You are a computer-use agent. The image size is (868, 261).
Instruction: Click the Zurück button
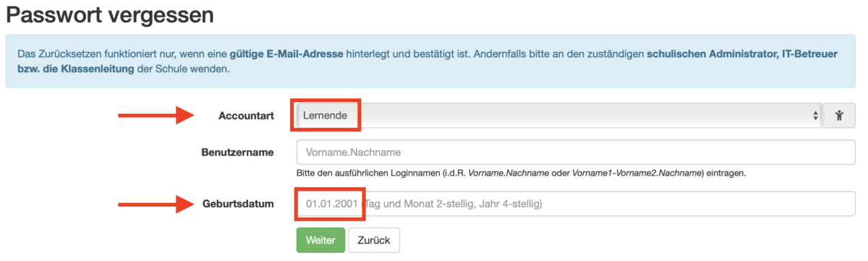pyautogui.click(x=374, y=240)
